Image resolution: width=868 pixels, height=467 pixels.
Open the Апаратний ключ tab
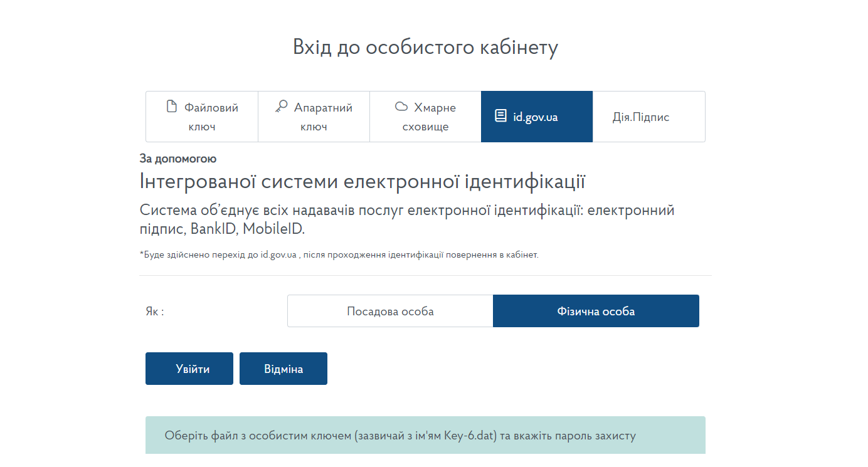pyautogui.click(x=314, y=117)
